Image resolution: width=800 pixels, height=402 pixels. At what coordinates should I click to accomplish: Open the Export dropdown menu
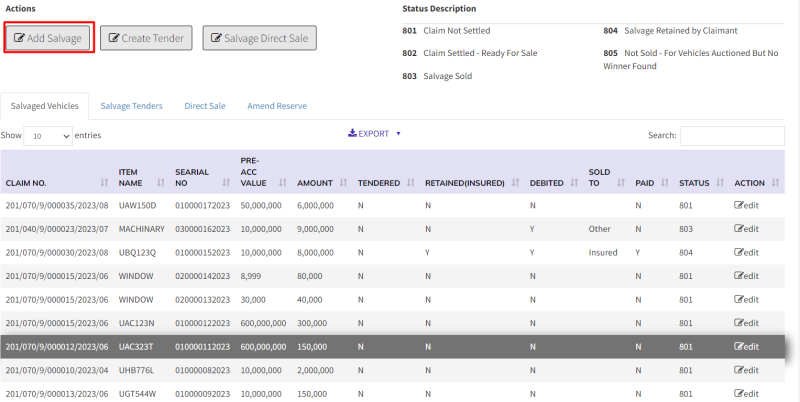374,133
